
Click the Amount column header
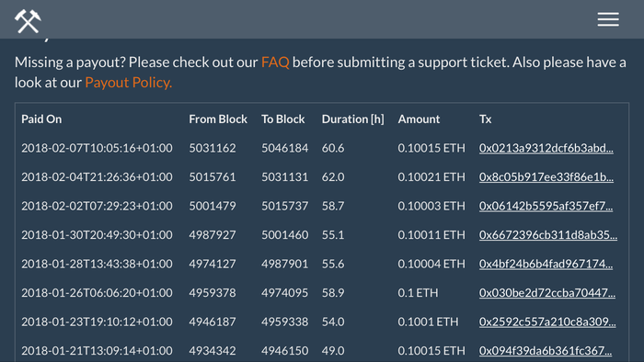[419, 119]
